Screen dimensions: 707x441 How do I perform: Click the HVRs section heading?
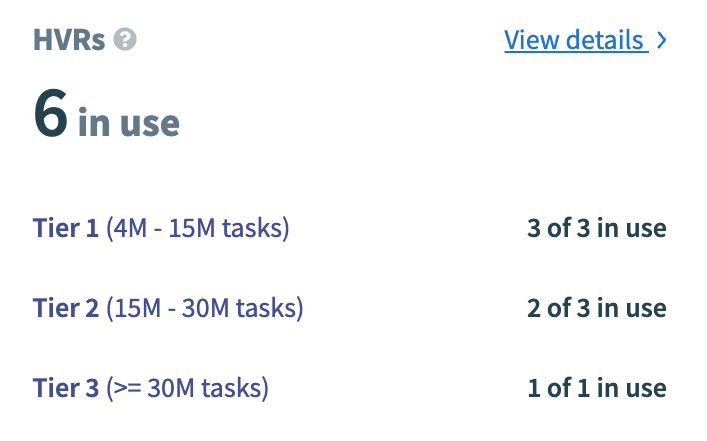click(69, 40)
